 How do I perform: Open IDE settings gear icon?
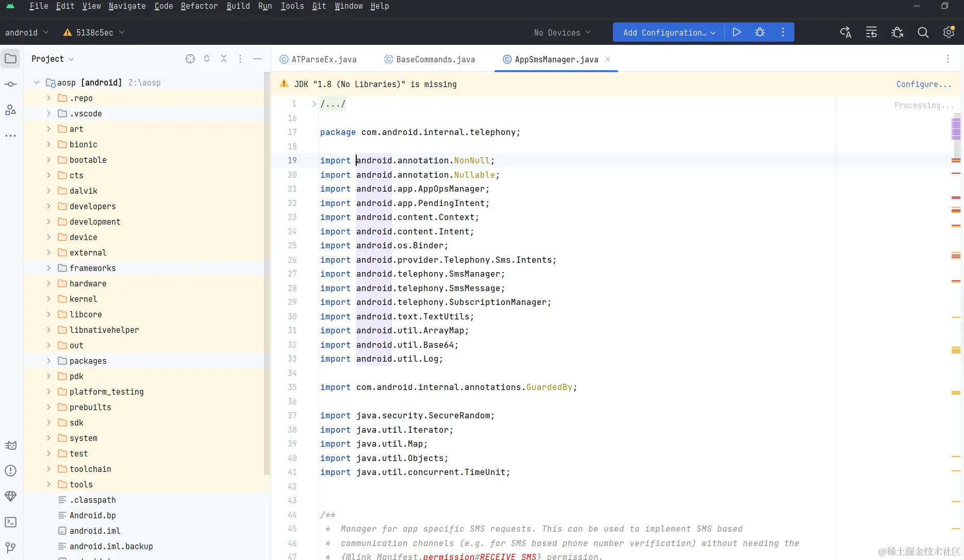(949, 32)
